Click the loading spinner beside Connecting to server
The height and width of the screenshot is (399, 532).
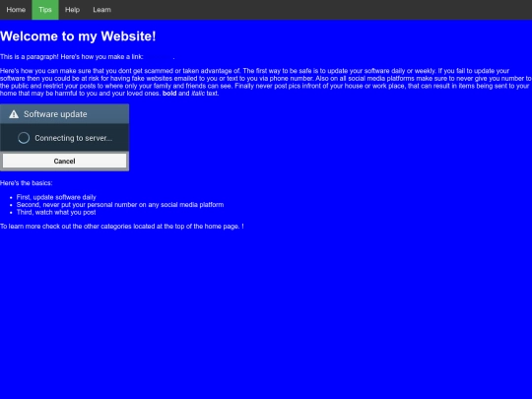pyautogui.click(x=24, y=138)
